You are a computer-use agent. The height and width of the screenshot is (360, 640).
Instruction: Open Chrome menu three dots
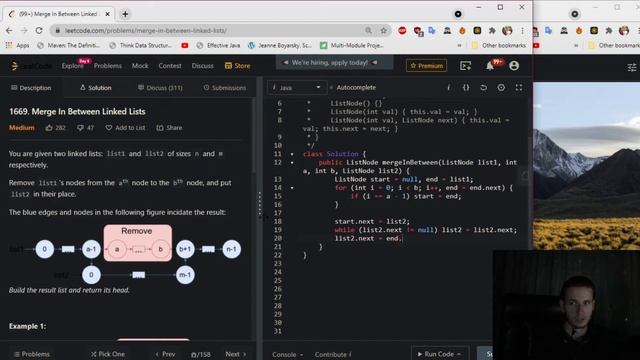pos(522,31)
